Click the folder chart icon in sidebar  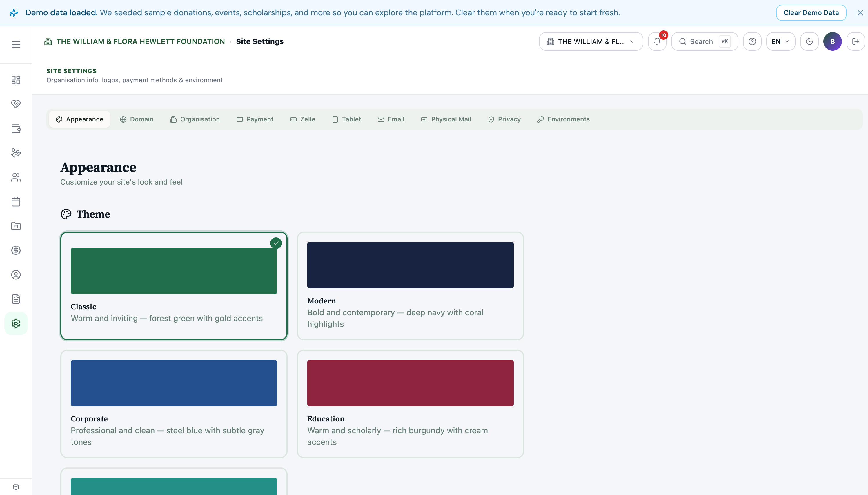(x=16, y=226)
